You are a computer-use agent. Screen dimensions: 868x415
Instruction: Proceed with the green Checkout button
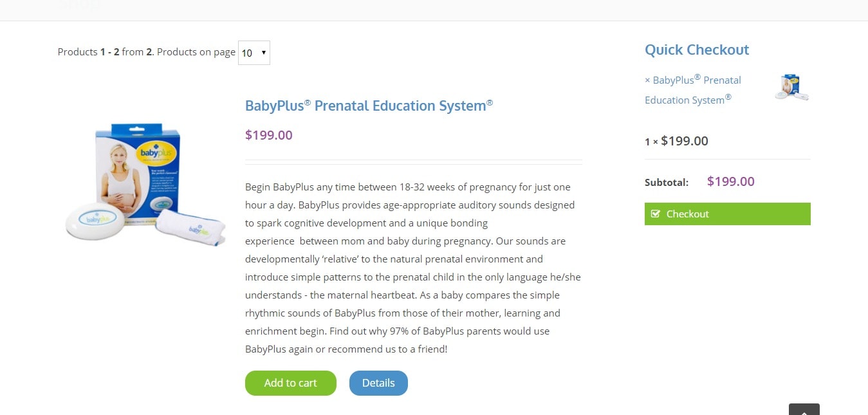coord(728,214)
